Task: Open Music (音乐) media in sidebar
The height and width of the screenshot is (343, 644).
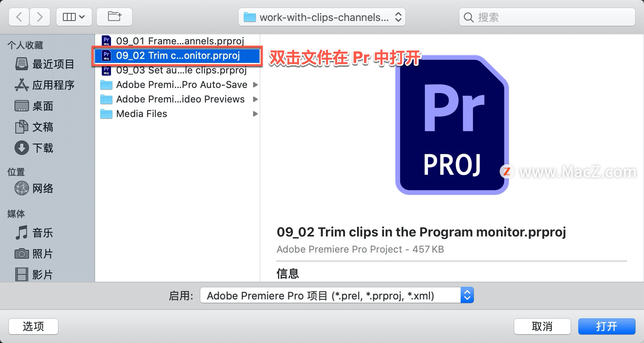Action: click(34, 233)
